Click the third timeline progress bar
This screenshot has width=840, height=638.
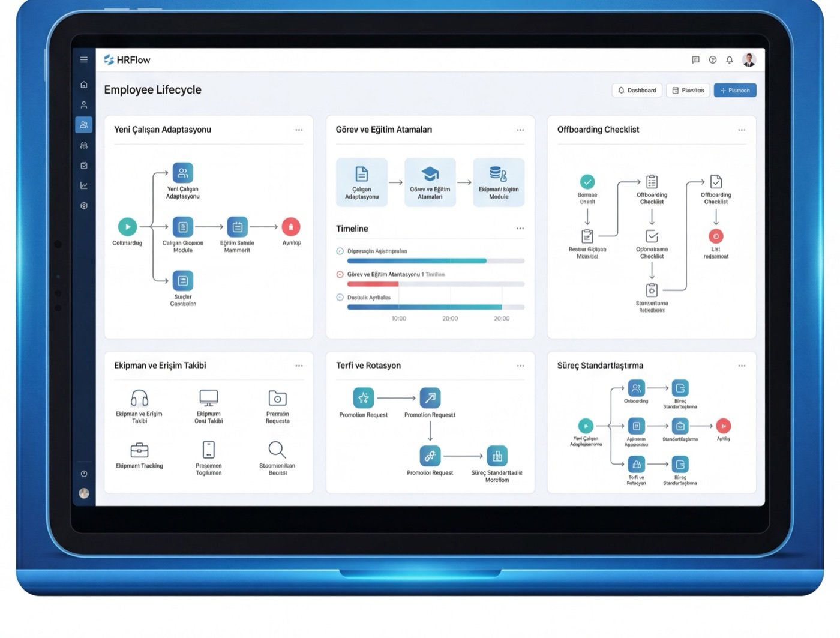click(x=436, y=307)
